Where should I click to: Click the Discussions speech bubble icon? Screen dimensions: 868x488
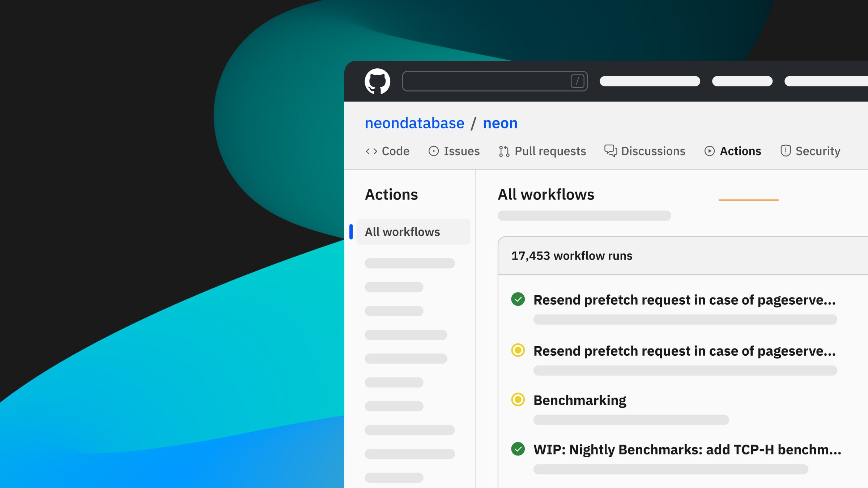pyautogui.click(x=610, y=151)
